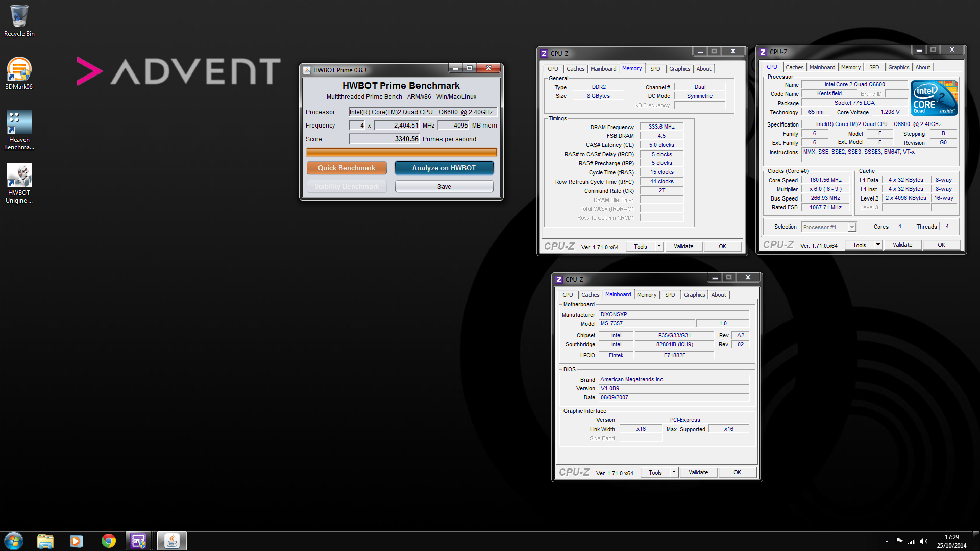
Task: Click Validate in CPU-Z Memory window
Action: point(683,247)
